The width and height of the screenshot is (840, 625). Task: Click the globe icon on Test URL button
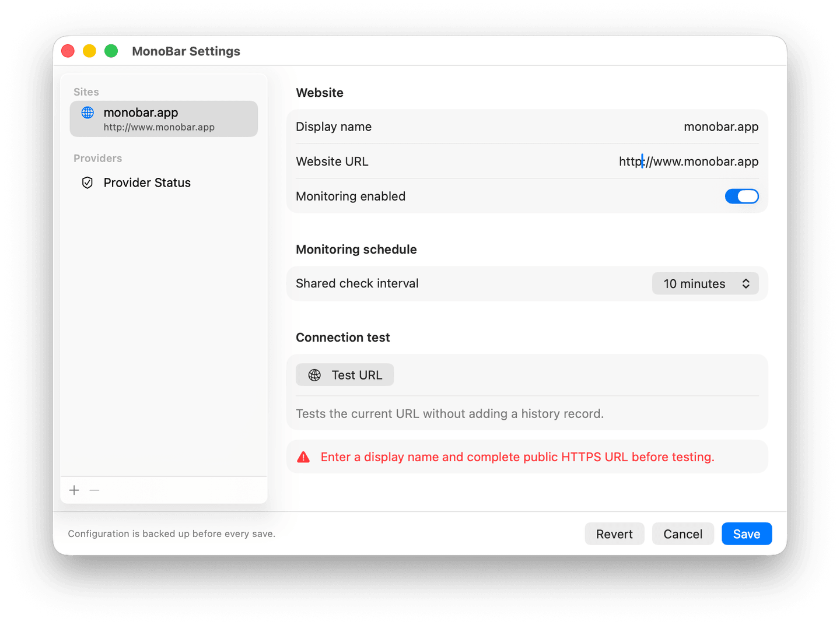(314, 375)
